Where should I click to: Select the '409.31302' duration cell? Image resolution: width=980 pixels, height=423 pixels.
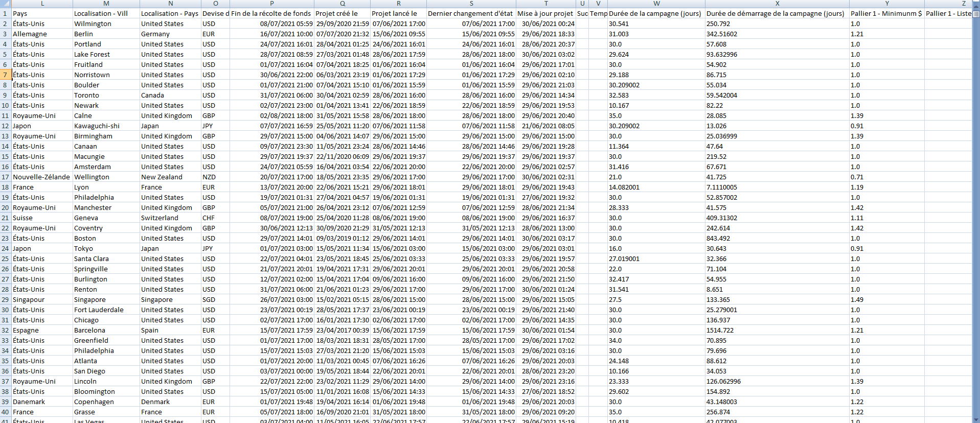click(x=777, y=218)
